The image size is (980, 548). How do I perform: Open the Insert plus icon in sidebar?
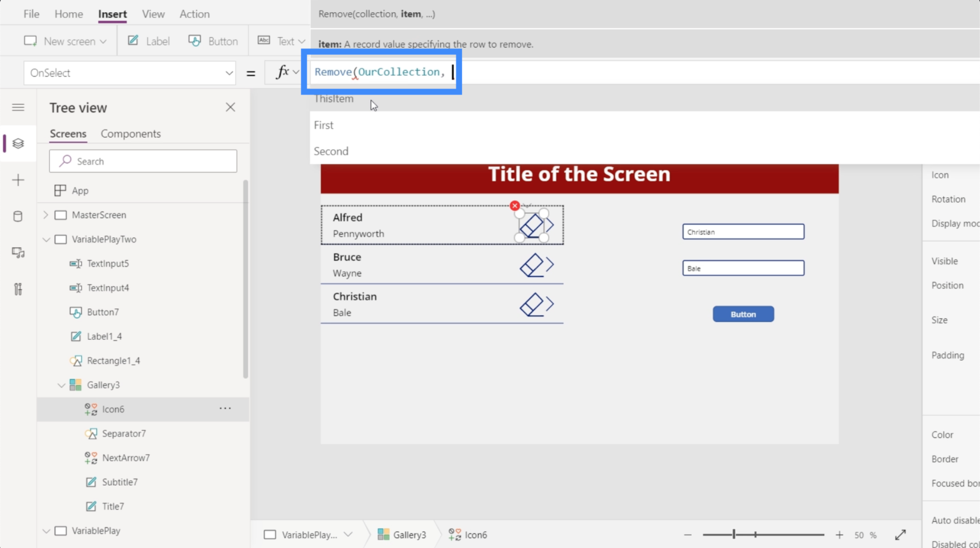18,180
